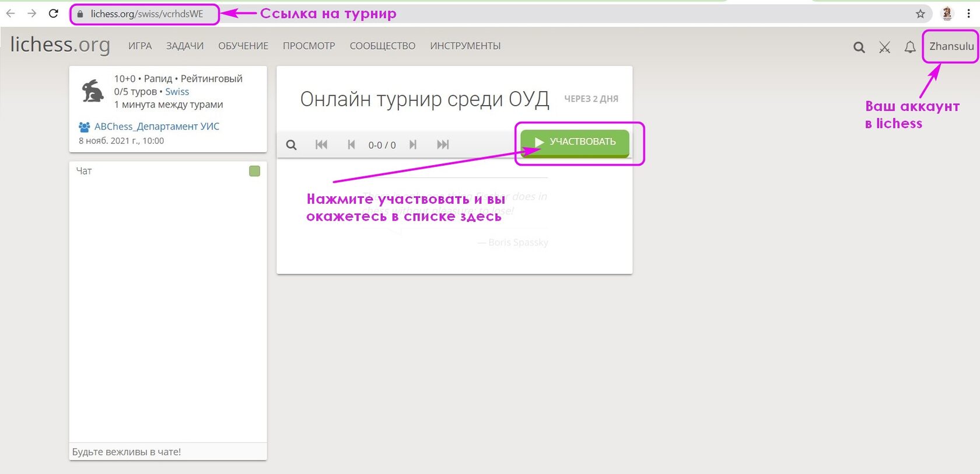Viewport: 980px width, 474px height.
Task: Open the browser profile avatar
Action: (x=947, y=13)
